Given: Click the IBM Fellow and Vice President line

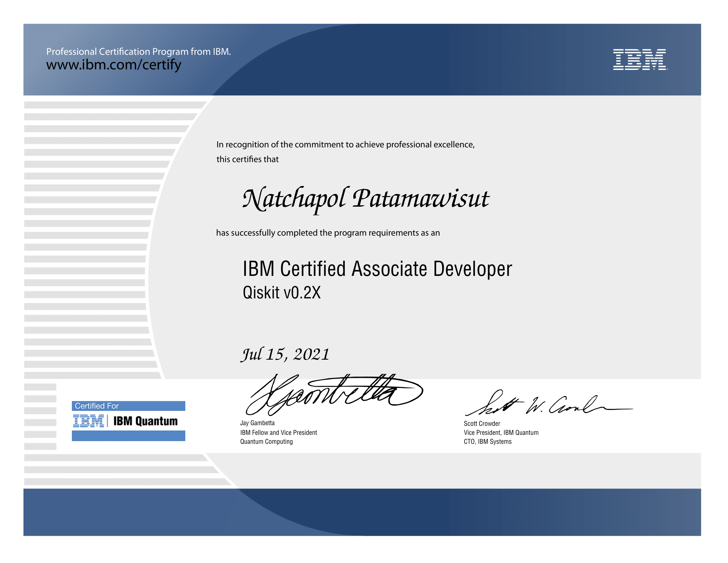Looking at the screenshot, I should pos(278,433).
